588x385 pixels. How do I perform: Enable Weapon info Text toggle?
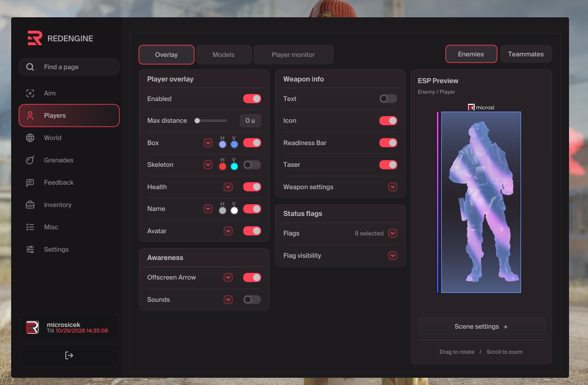[x=388, y=99]
